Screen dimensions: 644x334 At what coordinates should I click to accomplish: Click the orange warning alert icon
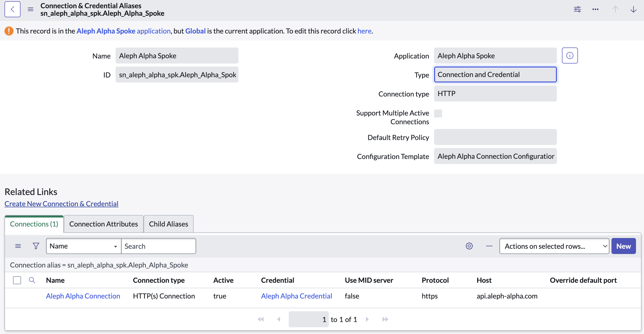click(9, 31)
